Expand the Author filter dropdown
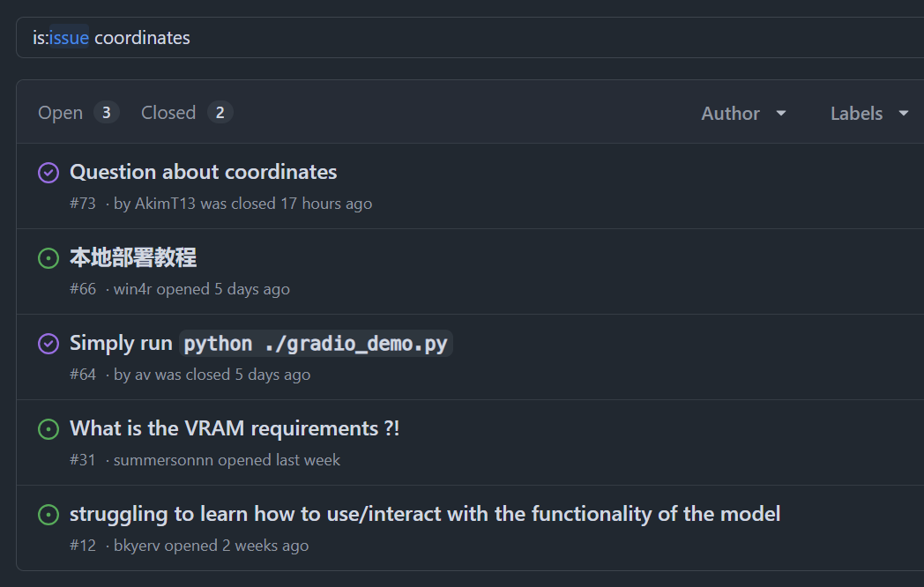 pos(743,113)
